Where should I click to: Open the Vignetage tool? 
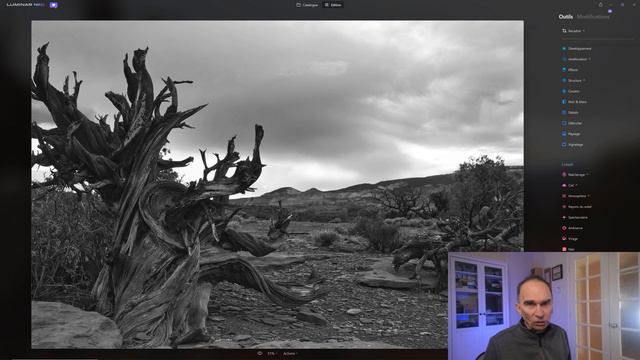572,144
